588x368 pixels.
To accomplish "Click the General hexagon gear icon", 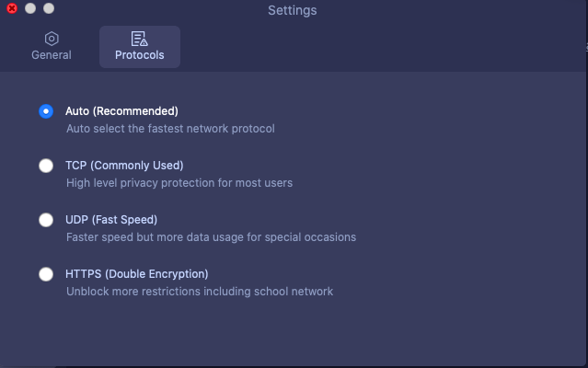I will click(52, 39).
